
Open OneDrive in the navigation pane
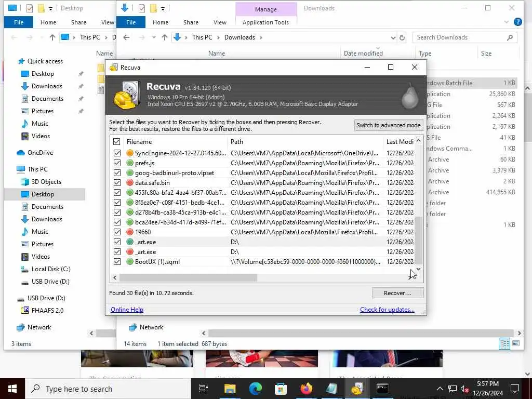click(40, 153)
